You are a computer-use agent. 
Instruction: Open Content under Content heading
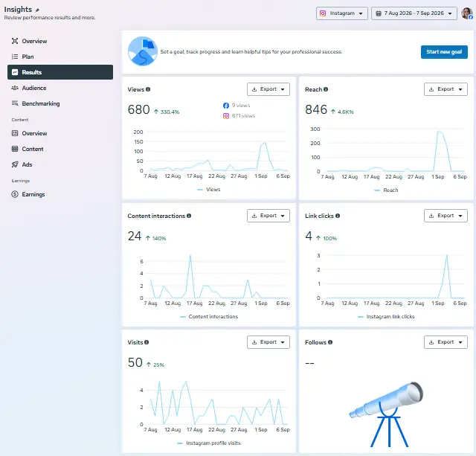coord(60,149)
